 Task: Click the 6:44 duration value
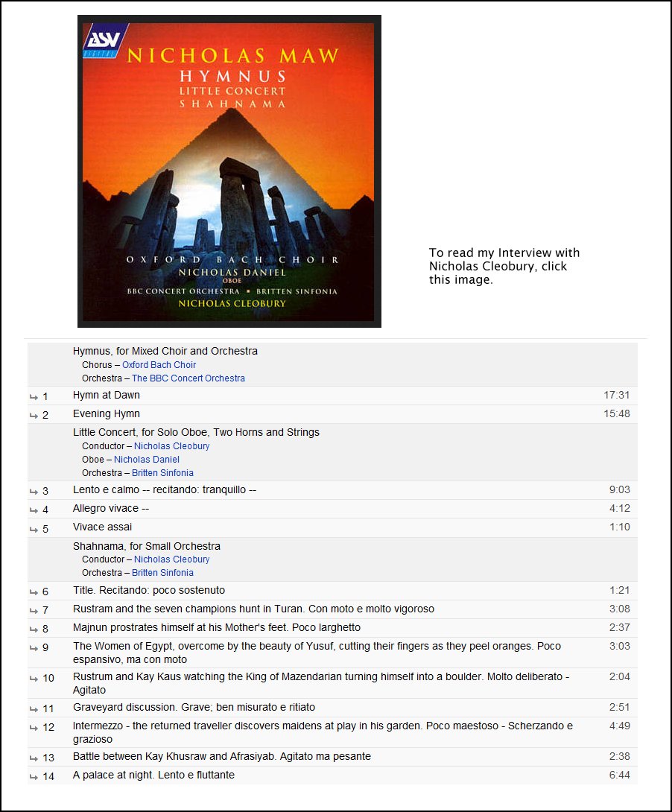tap(620, 775)
